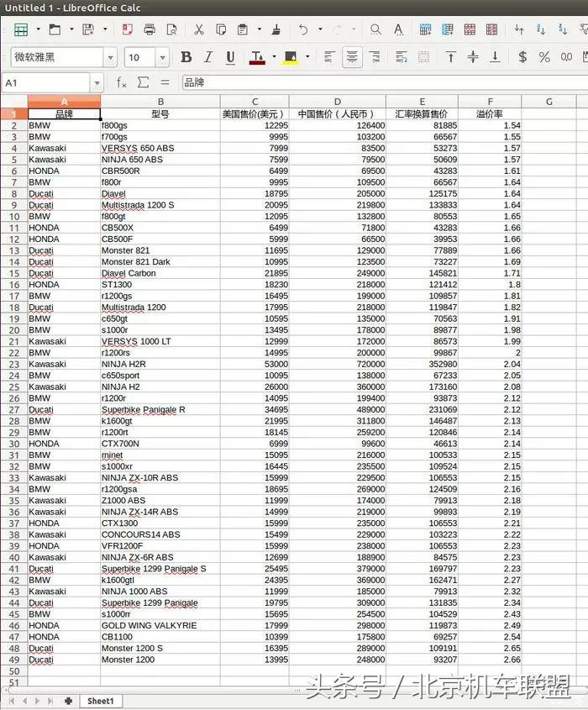Viewport: 588px width, 710px height.
Task: Apply dark red font color
Action: pyautogui.click(x=257, y=57)
